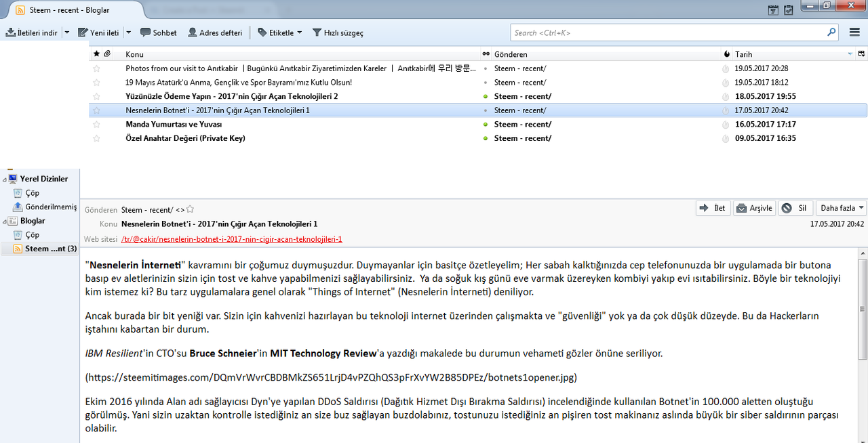This screenshot has height=443, width=868.
Task: Select Steem feed folder with 3 unread
Action: (45, 249)
